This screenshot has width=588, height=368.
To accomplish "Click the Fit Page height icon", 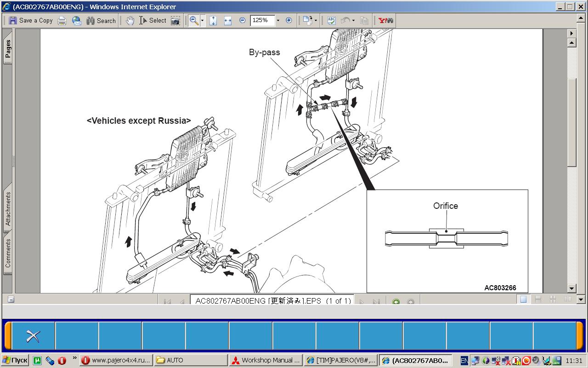I will tap(213, 20).
